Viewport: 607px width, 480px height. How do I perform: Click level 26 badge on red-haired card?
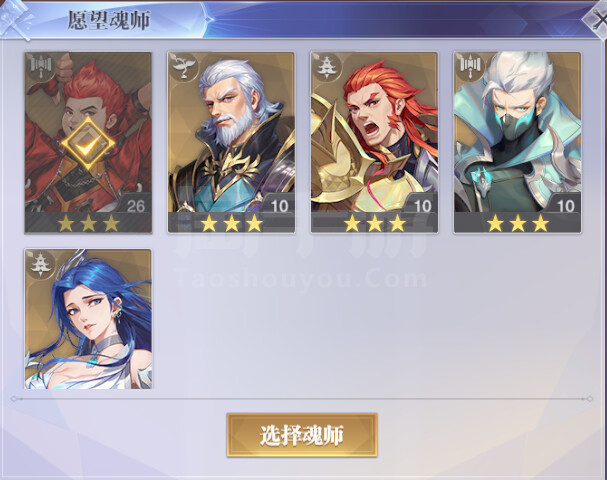pos(135,205)
